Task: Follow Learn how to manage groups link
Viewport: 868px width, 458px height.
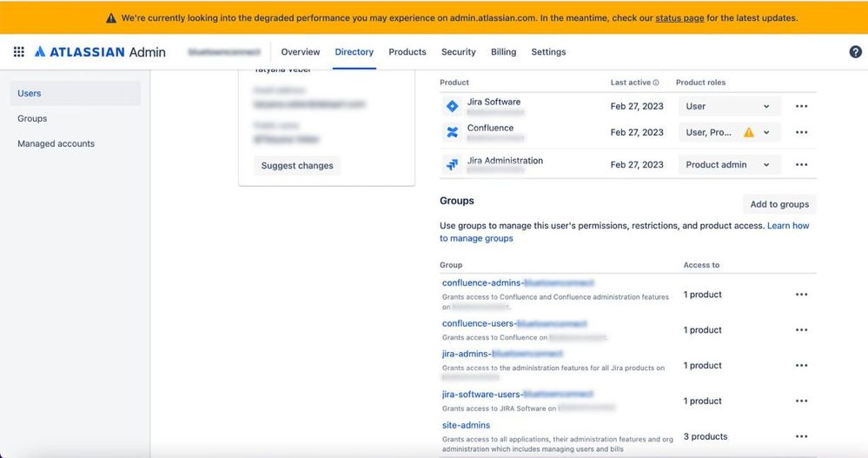Action: click(788, 226)
